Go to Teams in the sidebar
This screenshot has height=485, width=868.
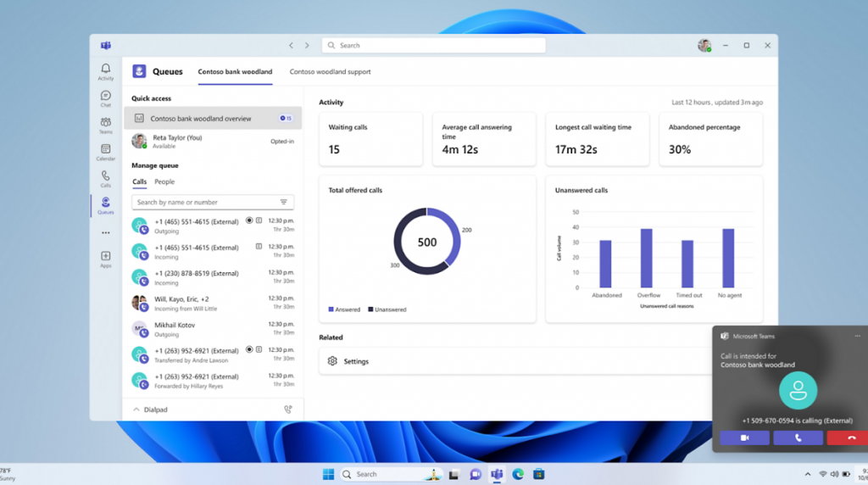[x=105, y=125]
